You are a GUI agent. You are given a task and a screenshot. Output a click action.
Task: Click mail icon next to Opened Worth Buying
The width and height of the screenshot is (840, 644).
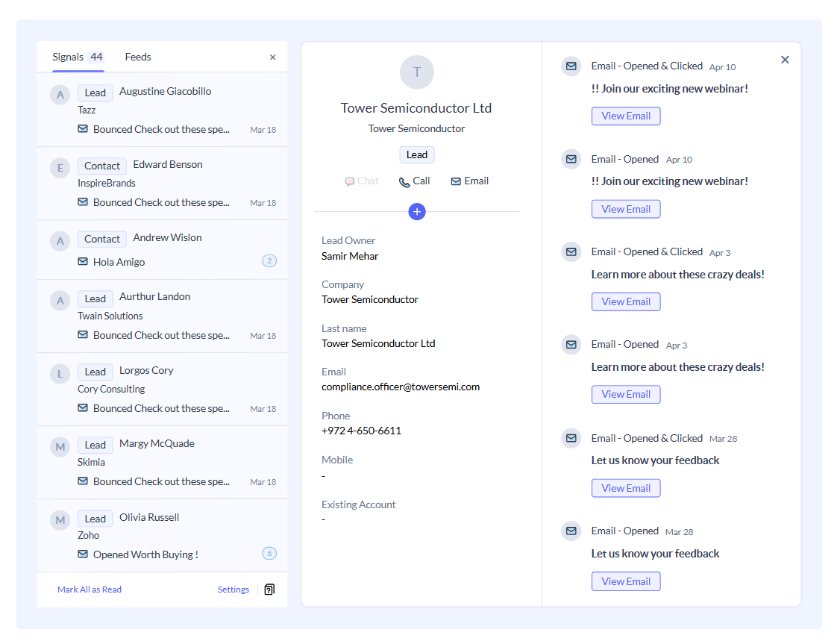83,554
